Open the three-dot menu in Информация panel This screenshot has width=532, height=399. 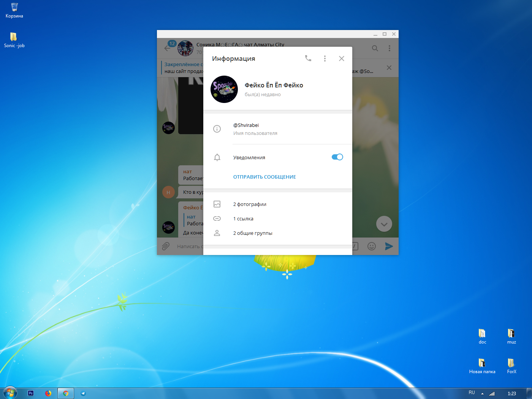(x=325, y=59)
